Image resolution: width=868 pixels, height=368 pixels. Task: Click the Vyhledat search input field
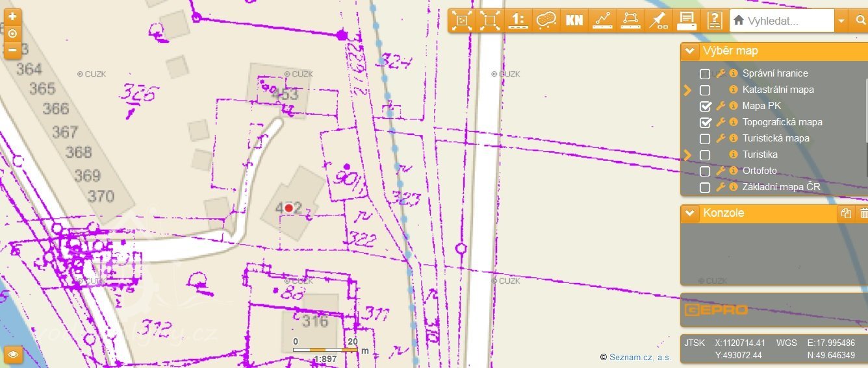pos(787,21)
